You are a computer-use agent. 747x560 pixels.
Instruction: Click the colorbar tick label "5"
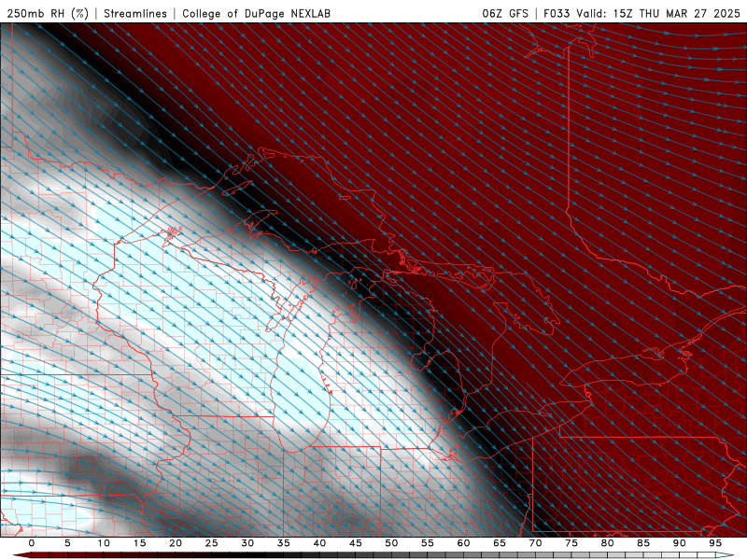(67, 543)
